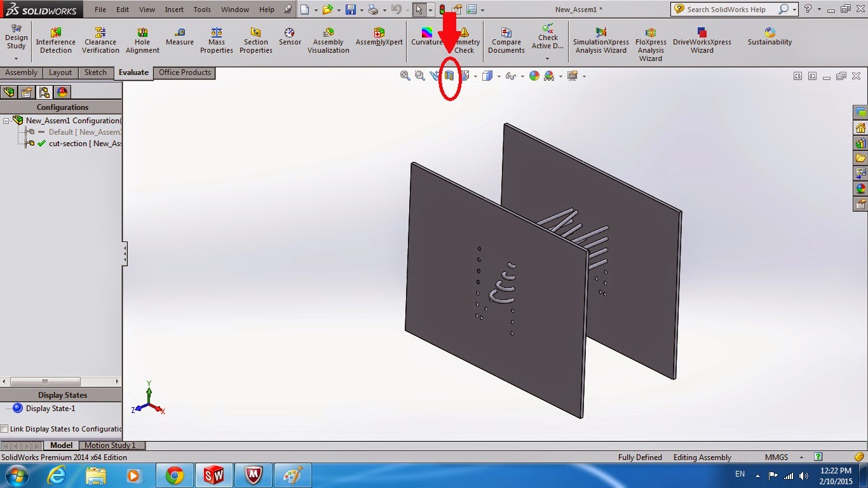Pin the menu bar with the pushpin

(288, 10)
